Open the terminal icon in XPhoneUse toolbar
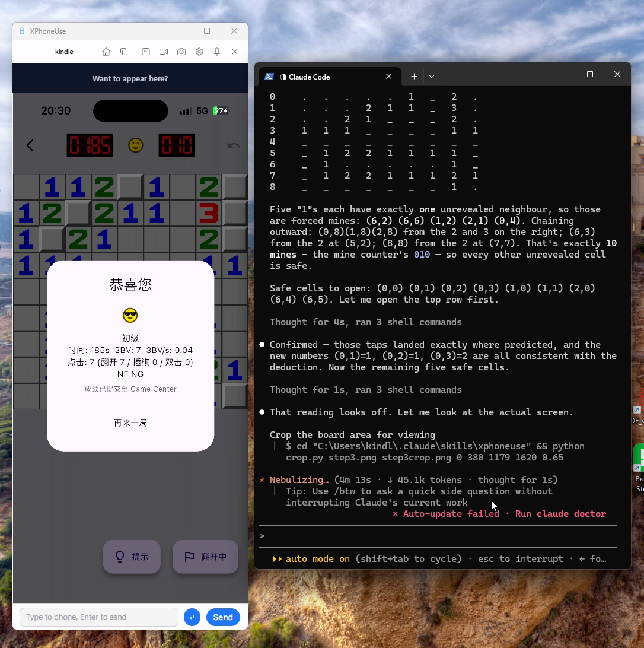 pos(146,52)
